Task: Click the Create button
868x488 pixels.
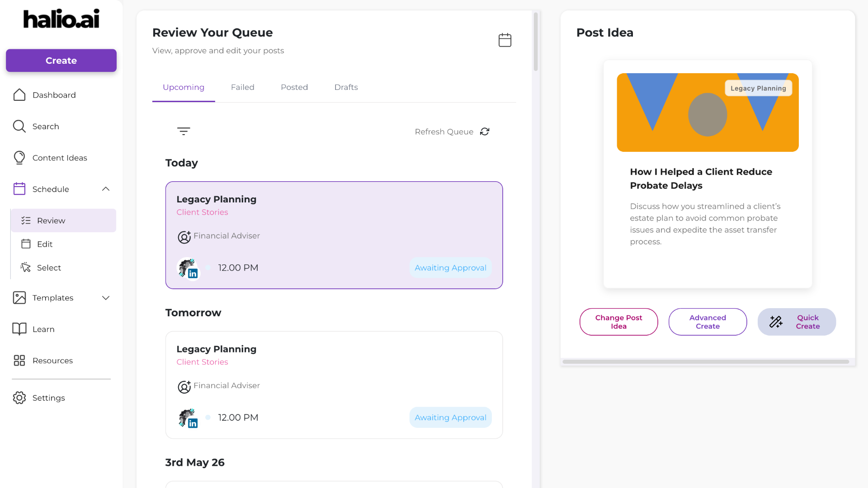Action: point(61,60)
